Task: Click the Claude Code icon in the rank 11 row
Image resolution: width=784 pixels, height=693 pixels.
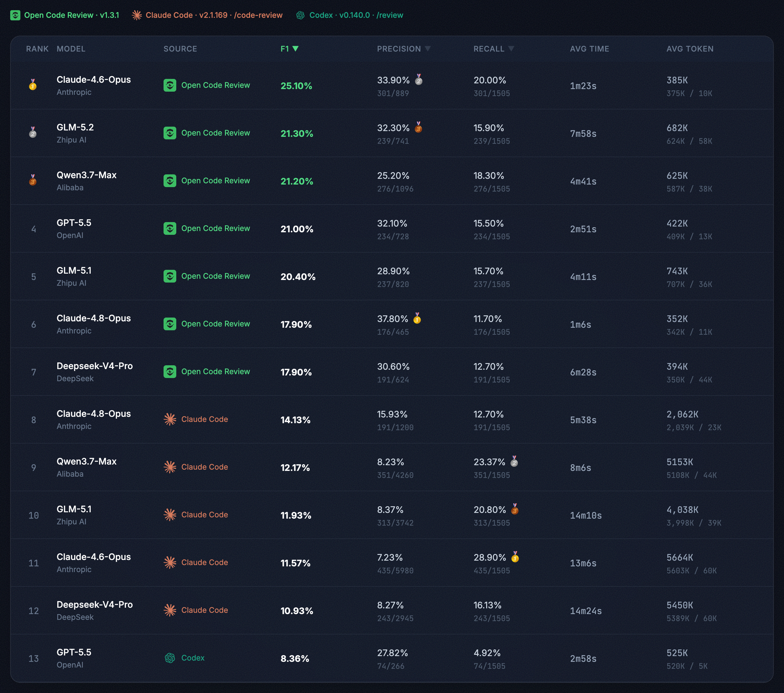Action: tap(170, 563)
